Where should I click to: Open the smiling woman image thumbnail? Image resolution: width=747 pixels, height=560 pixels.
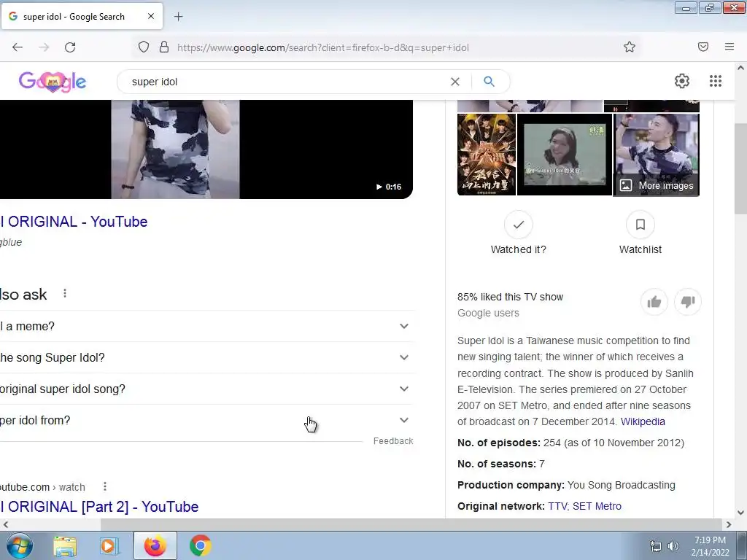coord(565,155)
